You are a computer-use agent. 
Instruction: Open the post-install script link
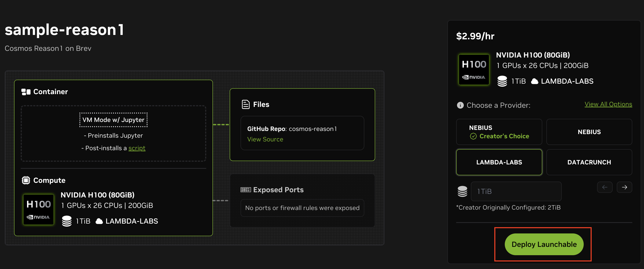coord(137,148)
